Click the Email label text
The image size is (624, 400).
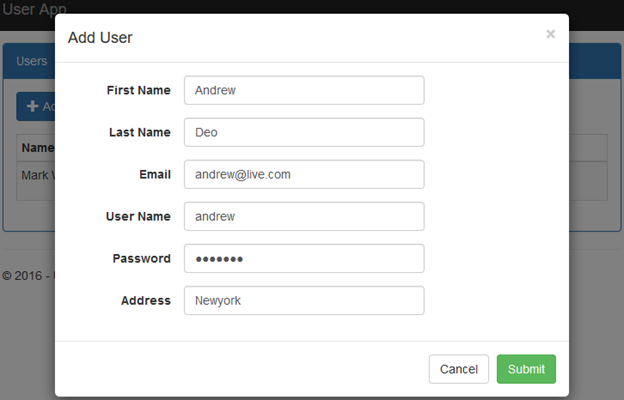155,174
